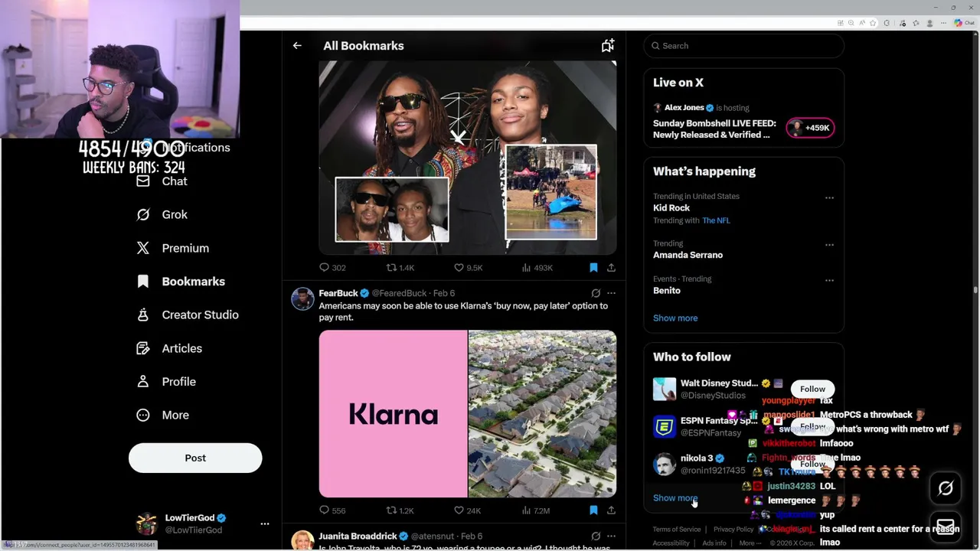Share the Klarna post

click(611, 510)
